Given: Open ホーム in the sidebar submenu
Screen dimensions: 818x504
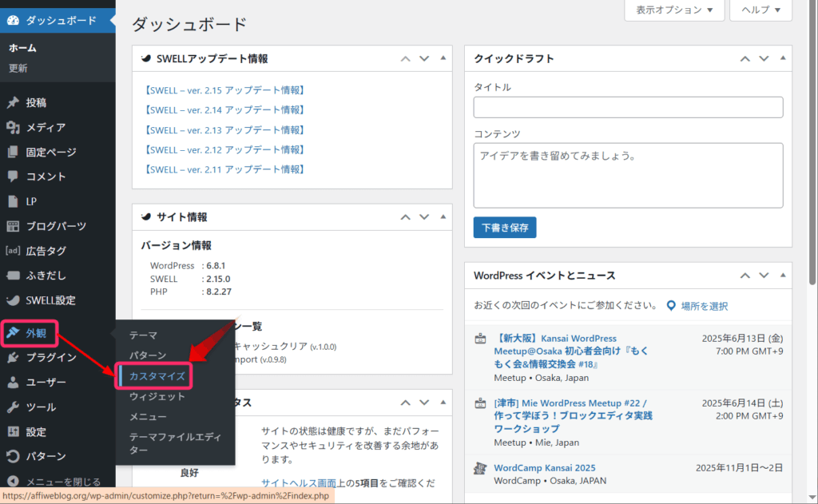Looking at the screenshot, I should (x=22, y=47).
